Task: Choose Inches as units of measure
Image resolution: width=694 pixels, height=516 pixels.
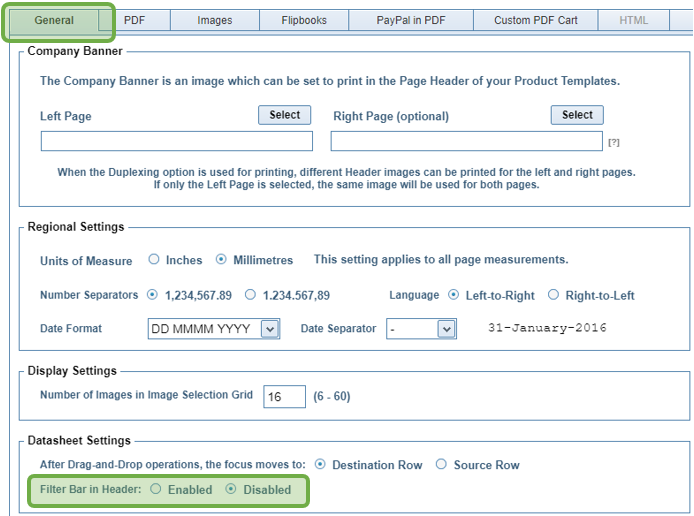Action: [x=154, y=260]
